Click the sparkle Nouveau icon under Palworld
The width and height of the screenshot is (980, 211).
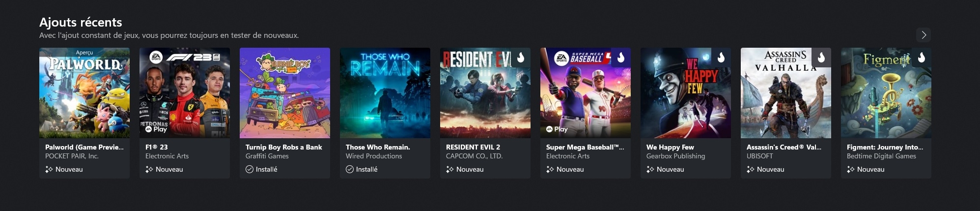[49, 169]
